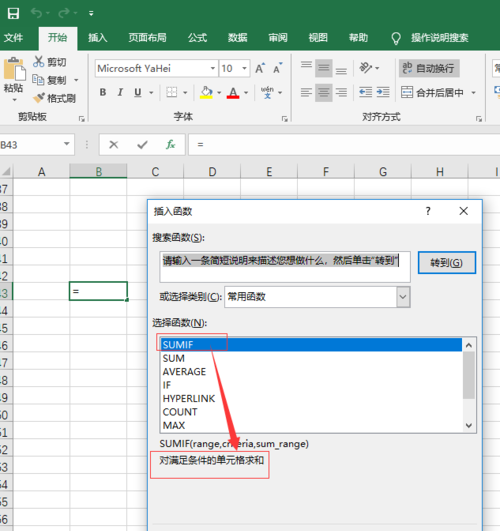The width and height of the screenshot is (500, 531).
Task: Open the Name Box dropdown arrow
Action: point(67,144)
